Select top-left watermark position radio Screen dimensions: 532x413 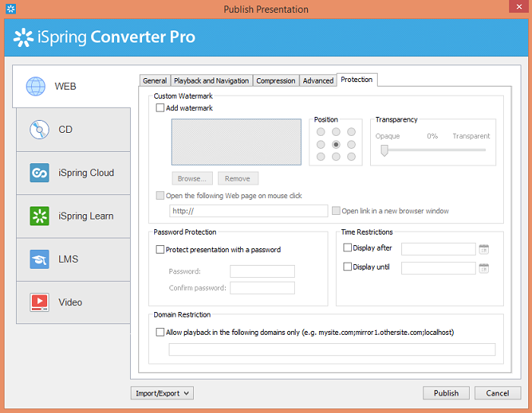click(x=321, y=132)
